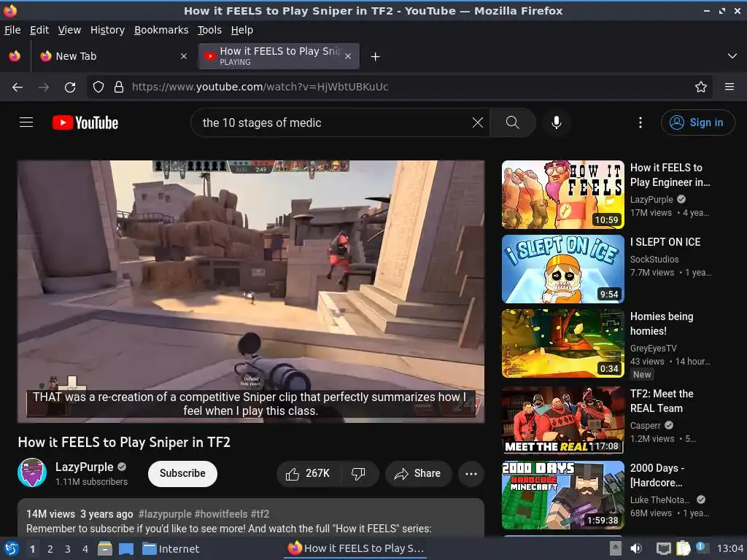Open the Bookmarks menu

(161, 30)
